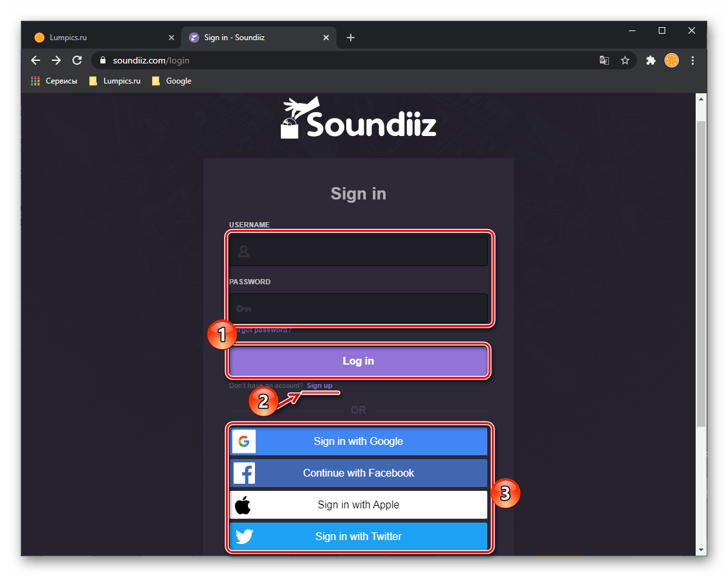This screenshot has height=577, width=728.
Task: Open the extensions puzzle icon
Action: tap(651, 60)
